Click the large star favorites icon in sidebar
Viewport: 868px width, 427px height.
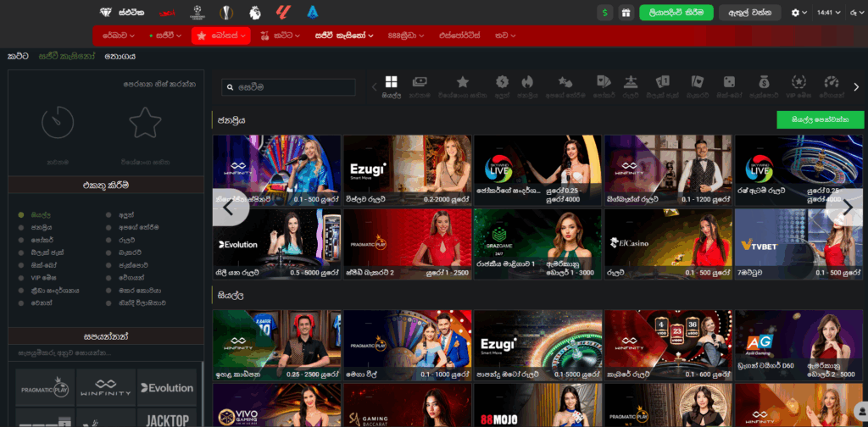pyautogui.click(x=145, y=124)
